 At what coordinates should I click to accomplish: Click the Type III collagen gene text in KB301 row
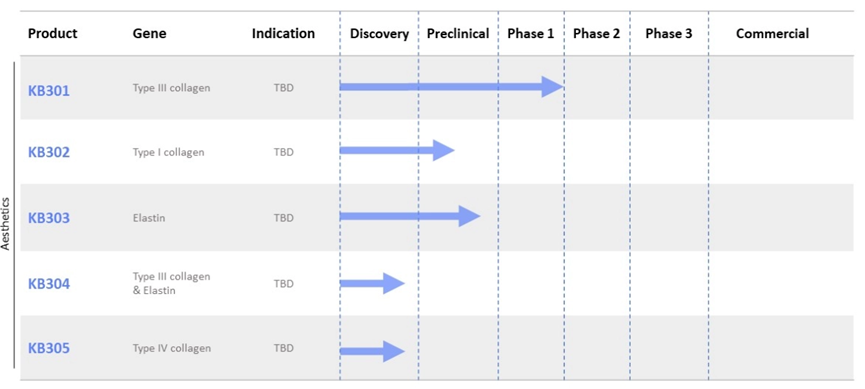click(x=172, y=88)
